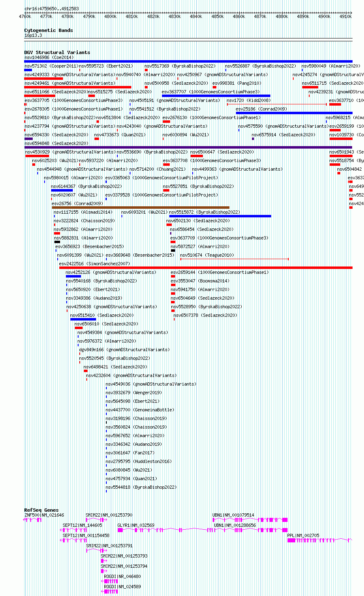The image size is (364, 596).
Task: Open nsv1117155 (Alsmadi2014) entry
Action: tap(83, 212)
